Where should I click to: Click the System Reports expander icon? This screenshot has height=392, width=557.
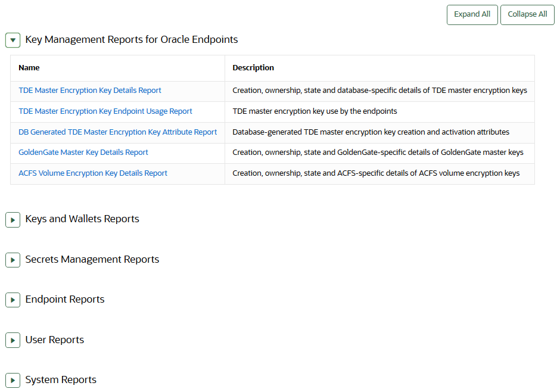click(x=13, y=379)
